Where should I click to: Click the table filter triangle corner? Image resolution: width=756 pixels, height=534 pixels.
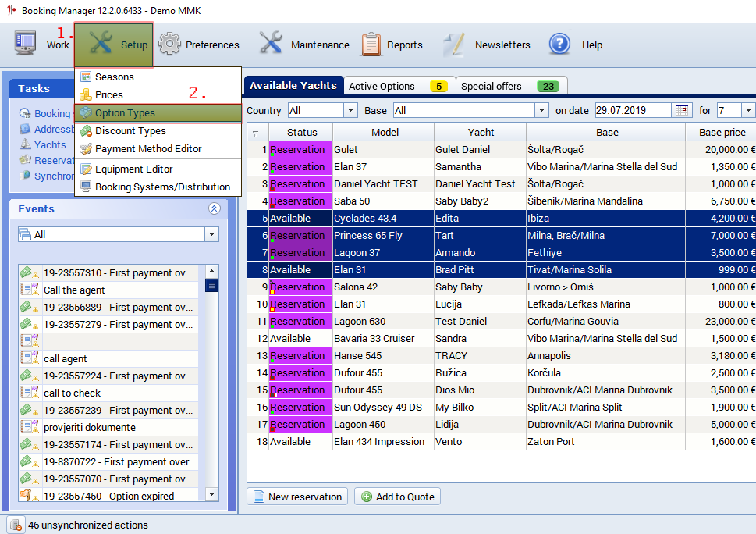tap(256, 133)
